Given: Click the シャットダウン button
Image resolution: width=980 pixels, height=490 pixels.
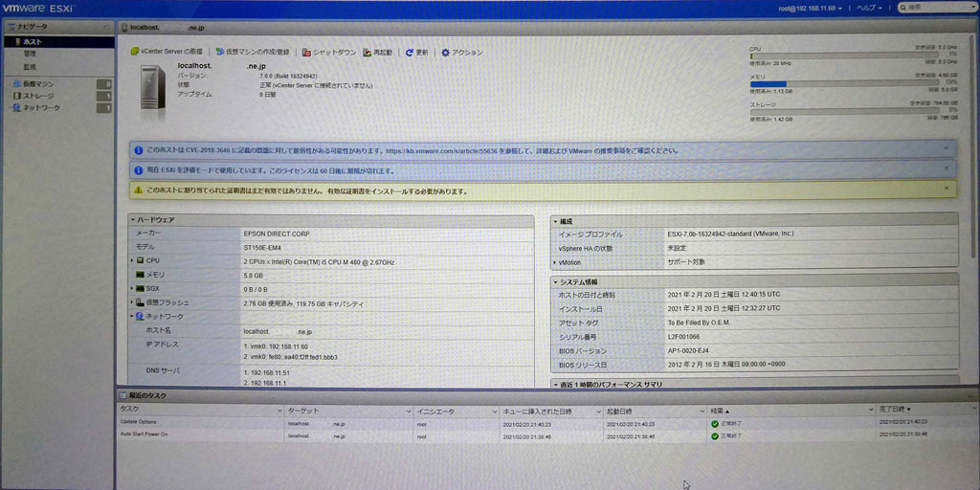Looking at the screenshot, I should 329,53.
